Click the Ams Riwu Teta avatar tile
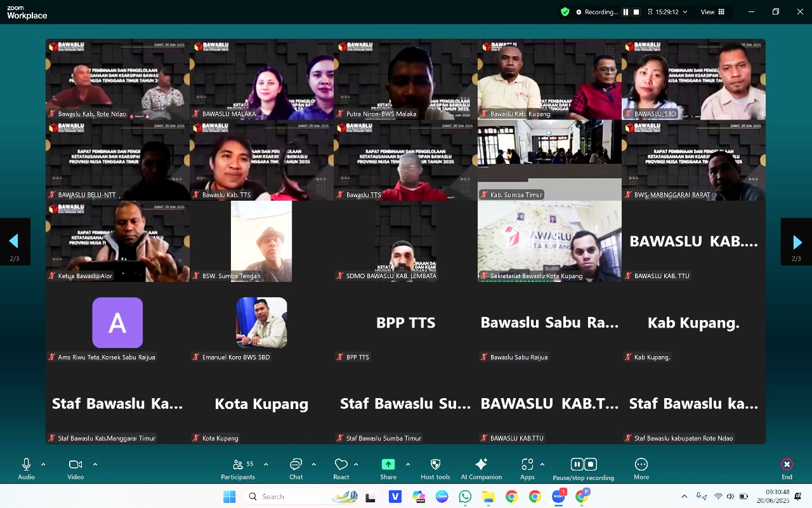Screen dimensions: 812x508 (117, 323)
